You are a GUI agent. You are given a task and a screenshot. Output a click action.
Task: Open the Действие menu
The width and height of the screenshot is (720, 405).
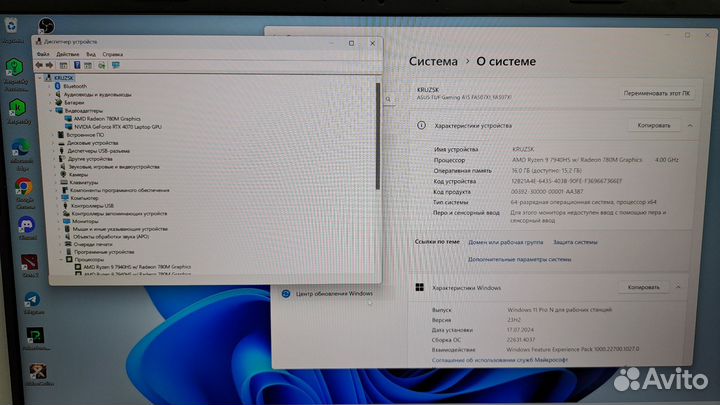coord(68,54)
